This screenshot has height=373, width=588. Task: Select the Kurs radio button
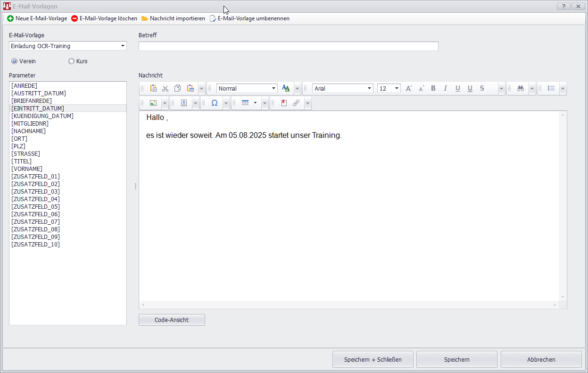tap(72, 61)
